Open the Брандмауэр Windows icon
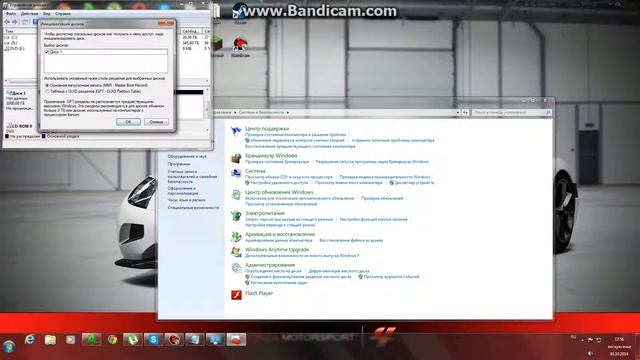This screenshot has width=640, height=360. click(236, 158)
